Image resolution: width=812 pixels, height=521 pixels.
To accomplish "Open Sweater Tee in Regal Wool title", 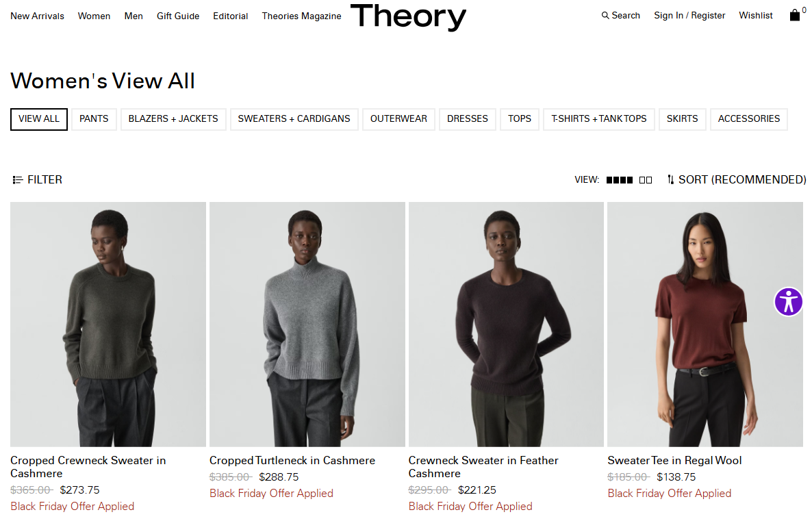I will [674, 460].
